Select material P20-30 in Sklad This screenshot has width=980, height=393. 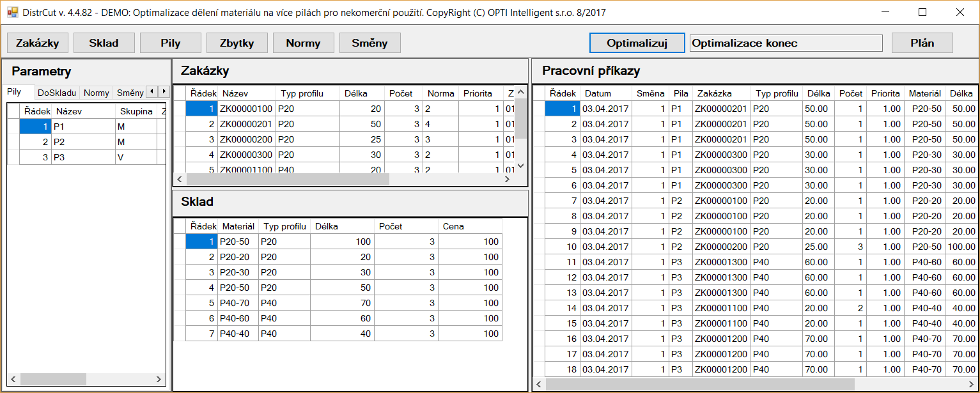[338, 272]
